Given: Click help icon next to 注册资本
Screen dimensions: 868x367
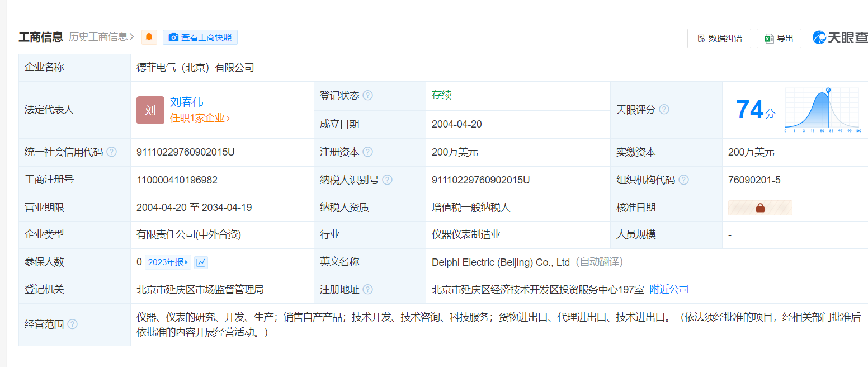Looking at the screenshot, I should (x=367, y=152).
